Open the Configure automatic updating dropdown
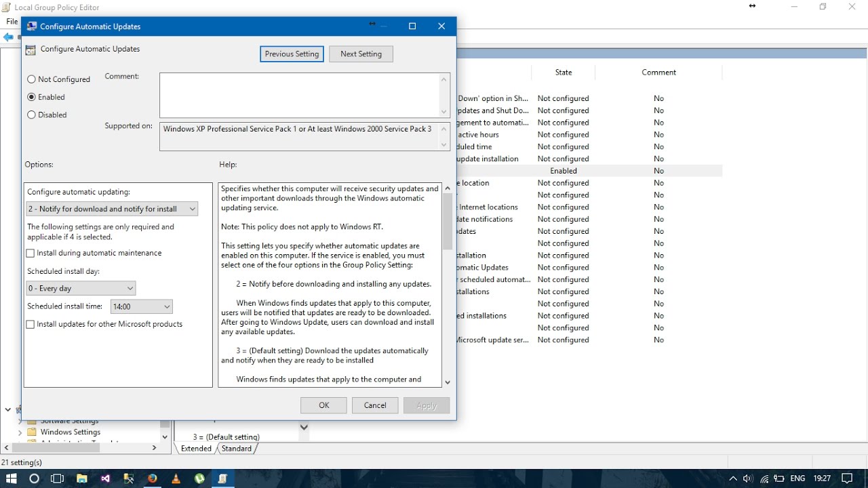 (112, 209)
